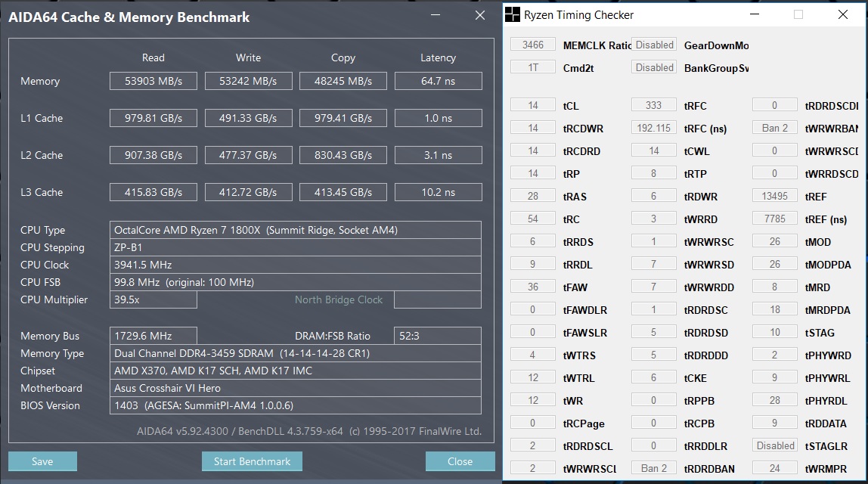Click the tRTP value 8
868x484 pixels.
(x=654, y=173)
